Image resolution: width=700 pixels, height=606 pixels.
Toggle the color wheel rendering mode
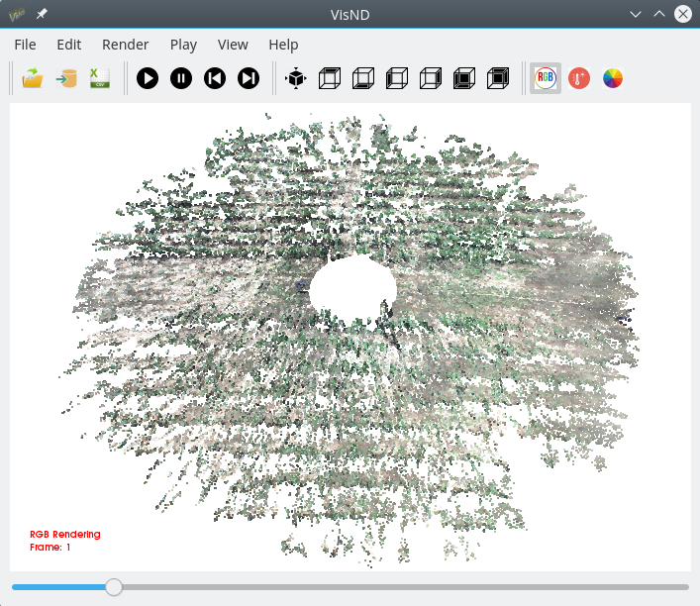(613, 78)
